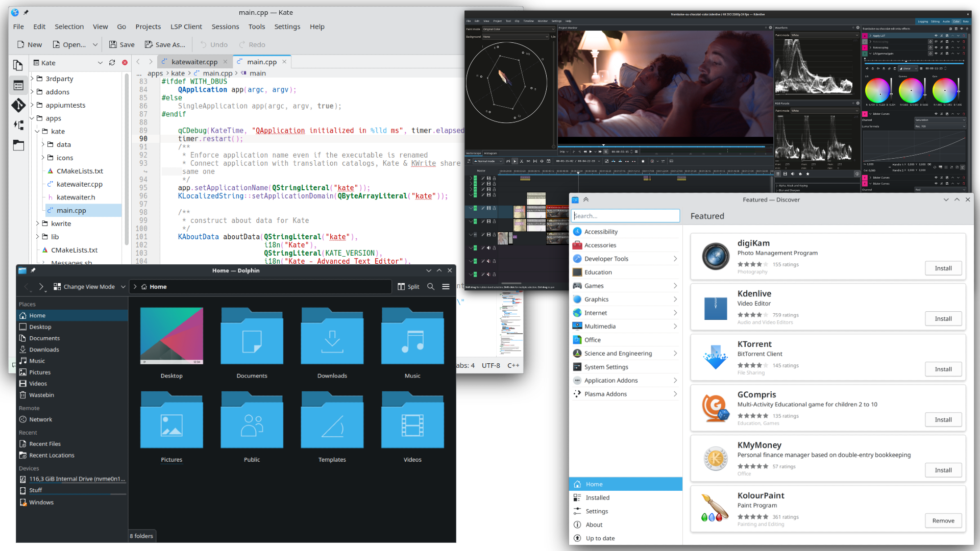Open the recent files arrow beside Open in Kate
The height and width of the screenshot is (551, 980).
point(95,44)
